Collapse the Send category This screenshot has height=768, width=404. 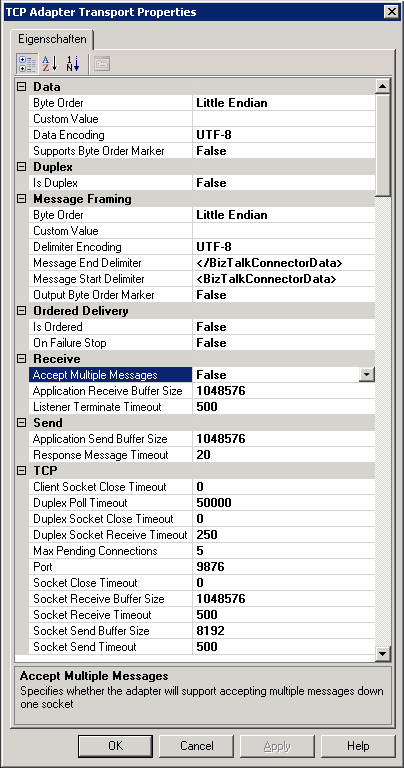tap(22, 423)
